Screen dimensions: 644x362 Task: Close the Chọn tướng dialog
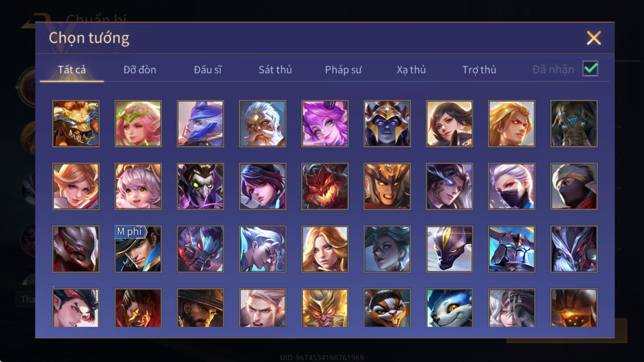[x=594, y=38]
